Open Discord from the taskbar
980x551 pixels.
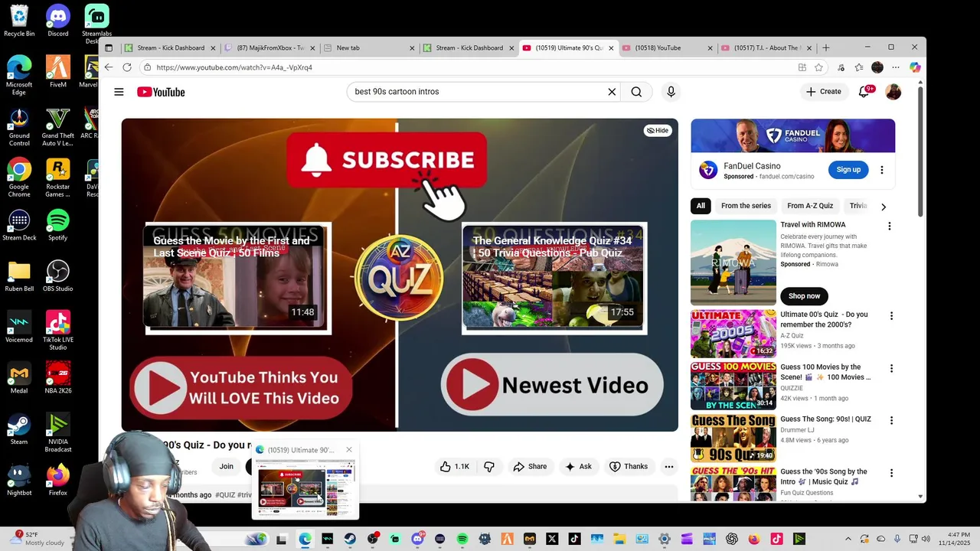417,539
